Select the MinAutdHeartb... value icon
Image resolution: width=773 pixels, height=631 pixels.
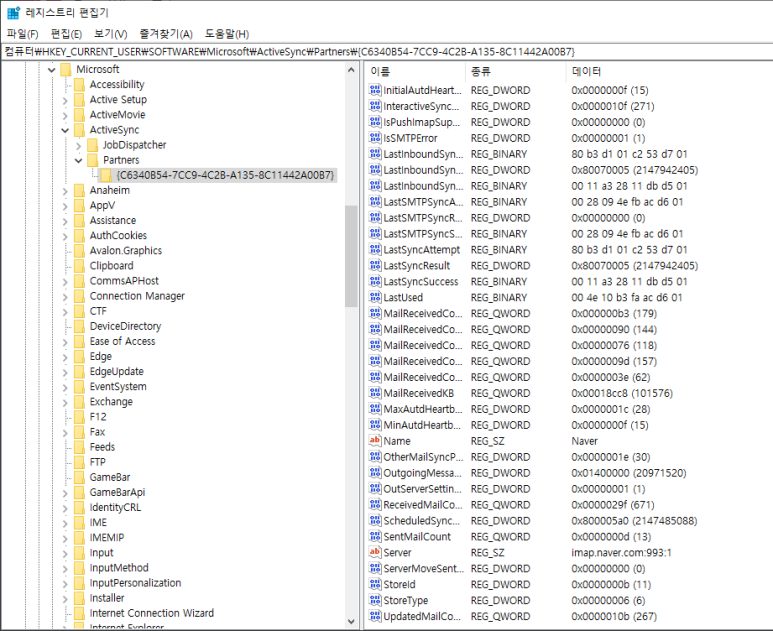375,424
